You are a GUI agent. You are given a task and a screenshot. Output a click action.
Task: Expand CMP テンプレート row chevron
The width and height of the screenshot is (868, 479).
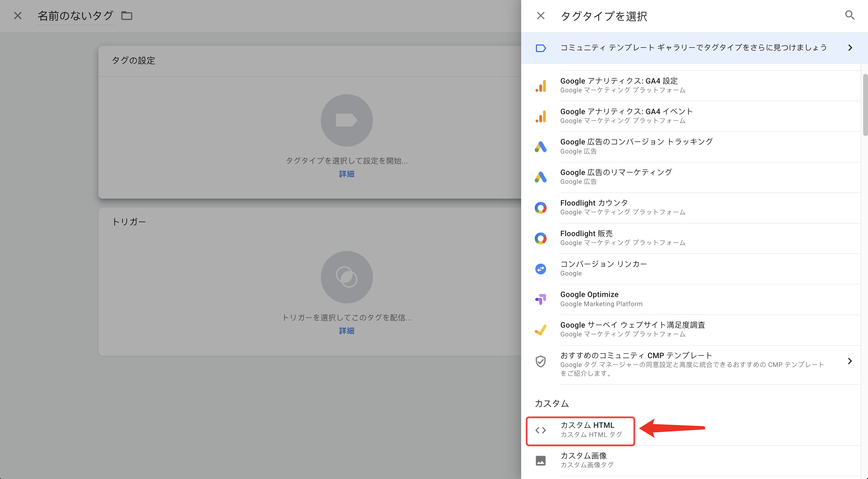pos(850,361)
